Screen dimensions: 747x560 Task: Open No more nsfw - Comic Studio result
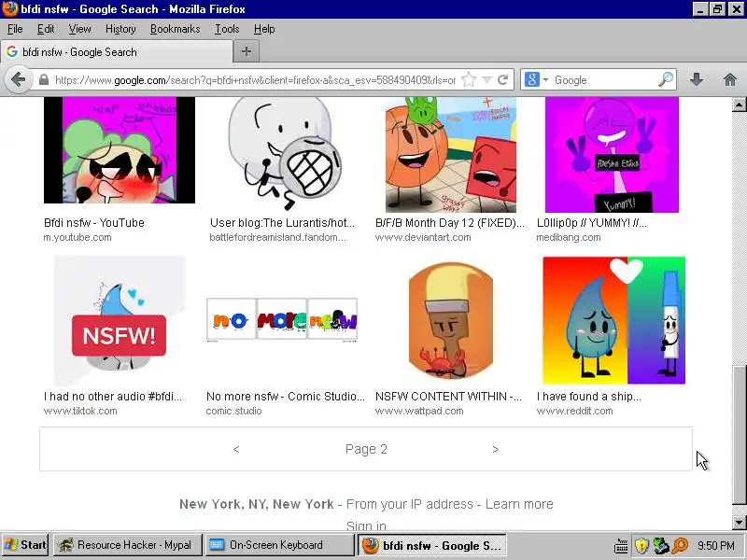tap(286, 396)
